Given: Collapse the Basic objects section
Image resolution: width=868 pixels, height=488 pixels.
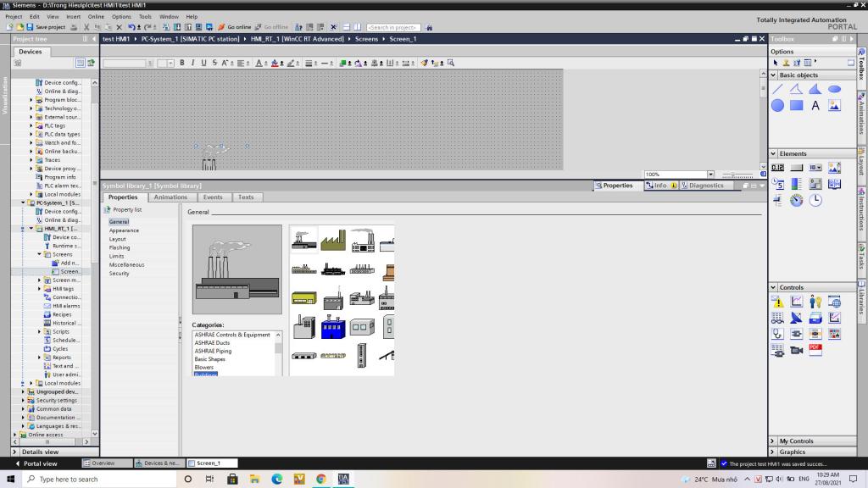Looking at the screenshot, I should pos(773,75).
